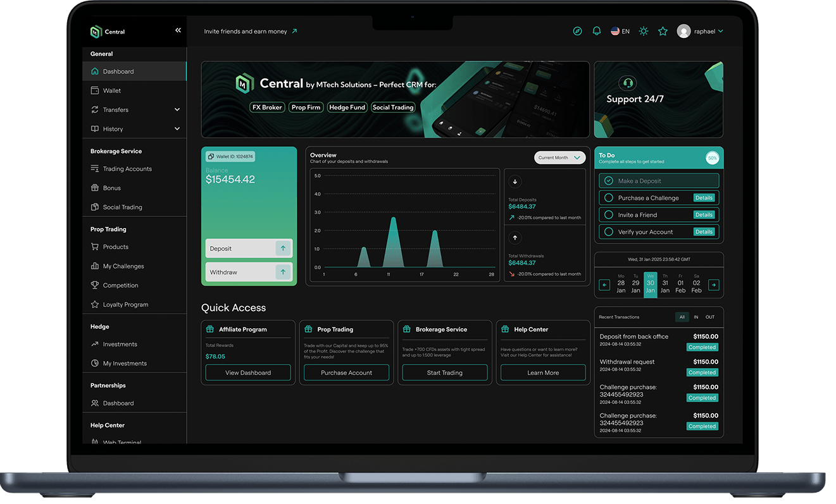This screenshot has width=836, height=504.
Task: Open Details for Invite a Friend
Action: click(x=704, y=215)
